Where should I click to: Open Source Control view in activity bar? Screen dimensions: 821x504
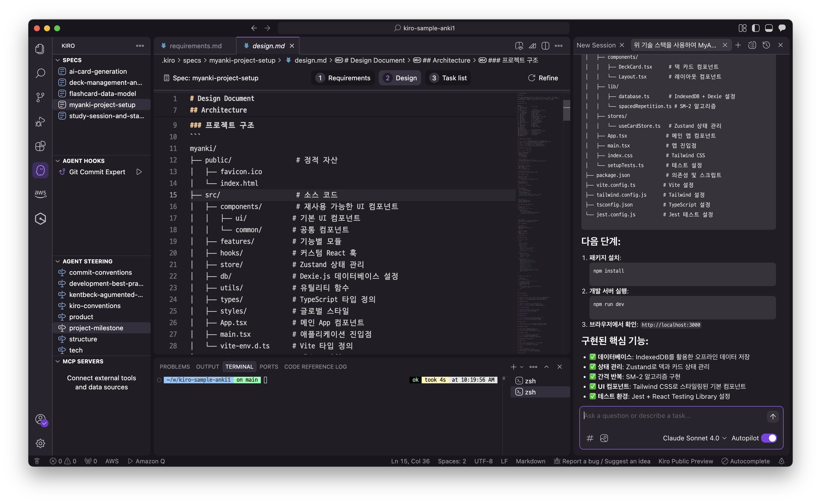pyautogui.click(x=40, y=97)
